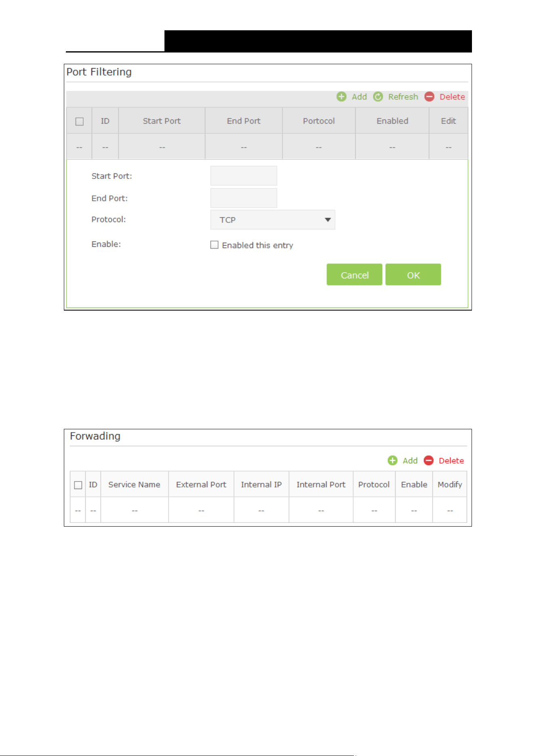Check the Enabled this entry checkbox

(x=214, y=245)
